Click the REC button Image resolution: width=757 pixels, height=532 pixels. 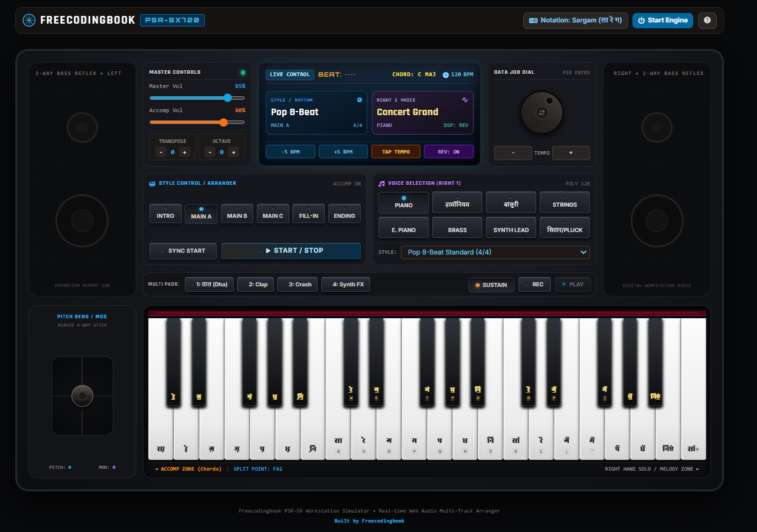pyautogui.click(x=534, y=285)
